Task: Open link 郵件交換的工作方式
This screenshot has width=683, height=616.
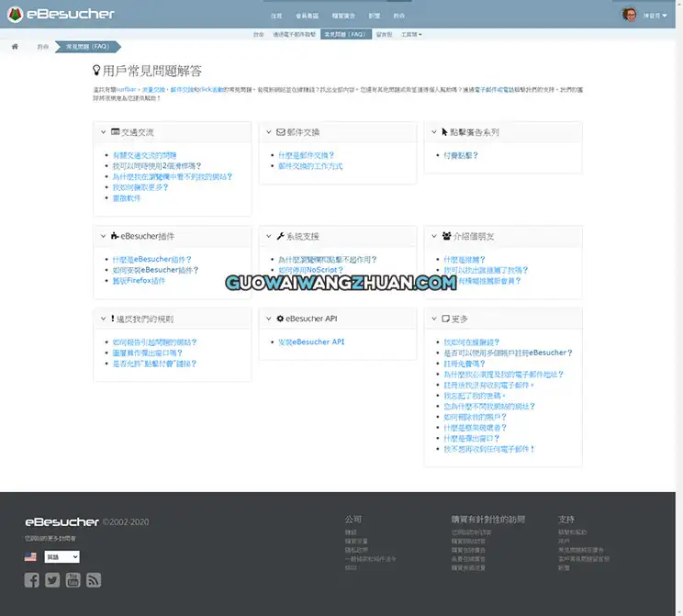Action: (x=310, y=166)
